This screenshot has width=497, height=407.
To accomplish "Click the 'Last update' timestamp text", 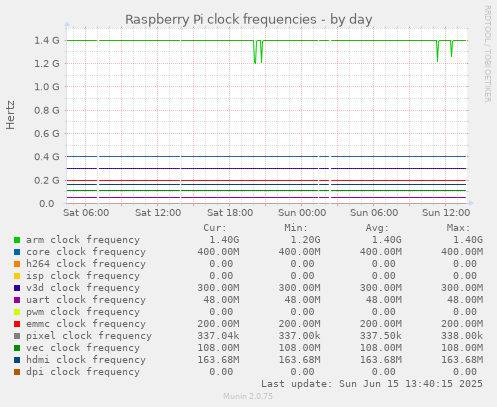I will point(372,384).
